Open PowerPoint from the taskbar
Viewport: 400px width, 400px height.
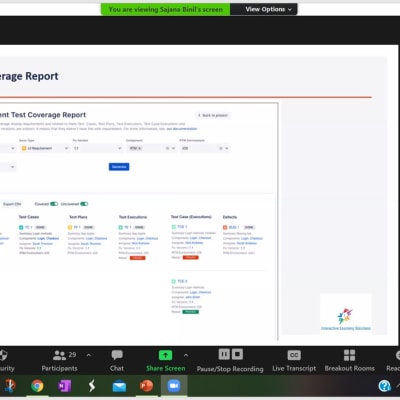146,386
